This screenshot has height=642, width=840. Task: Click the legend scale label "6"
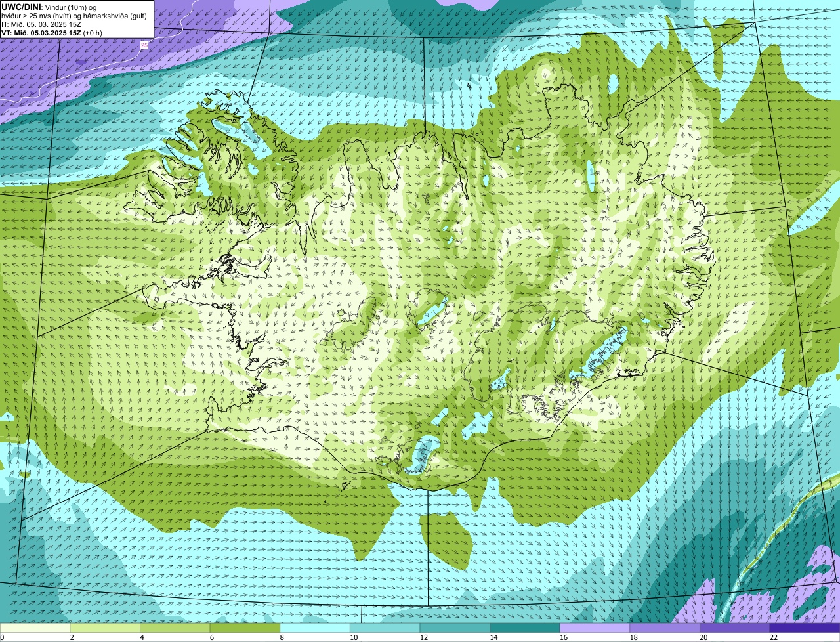pyautogui.click(x=212, y=637)
